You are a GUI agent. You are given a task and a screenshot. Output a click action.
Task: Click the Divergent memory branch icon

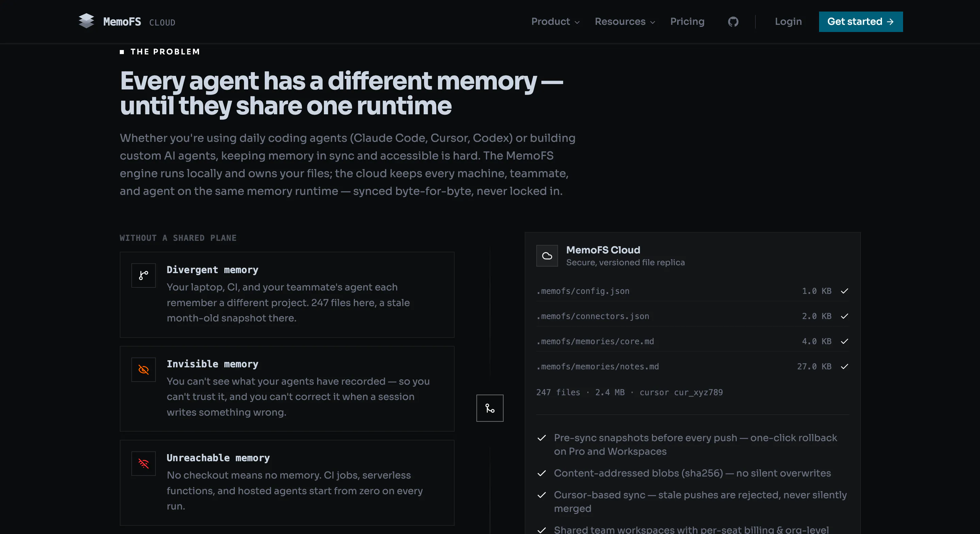pyautogui.click(x=143, y=276)
